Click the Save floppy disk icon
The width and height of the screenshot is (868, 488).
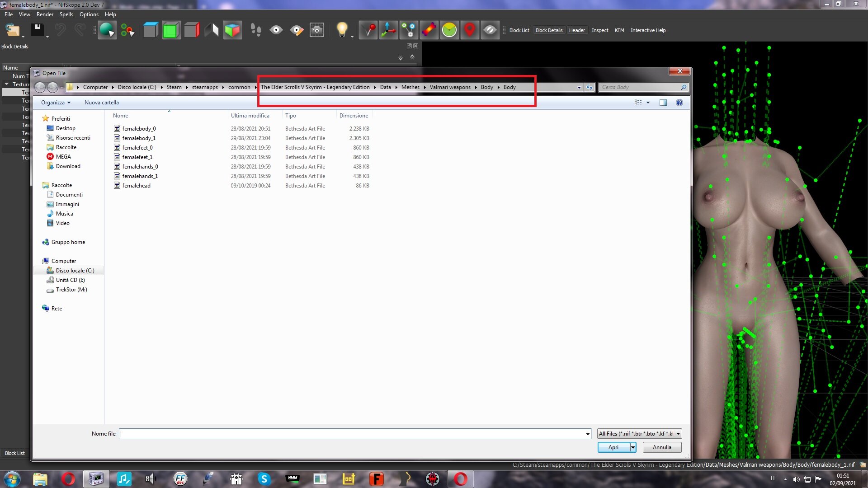pos(37,30)
